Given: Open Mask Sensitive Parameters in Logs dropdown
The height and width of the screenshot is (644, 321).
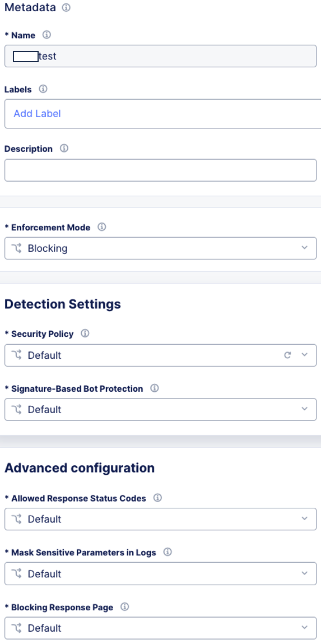Looking at the screenshot, I should (160, 573).
